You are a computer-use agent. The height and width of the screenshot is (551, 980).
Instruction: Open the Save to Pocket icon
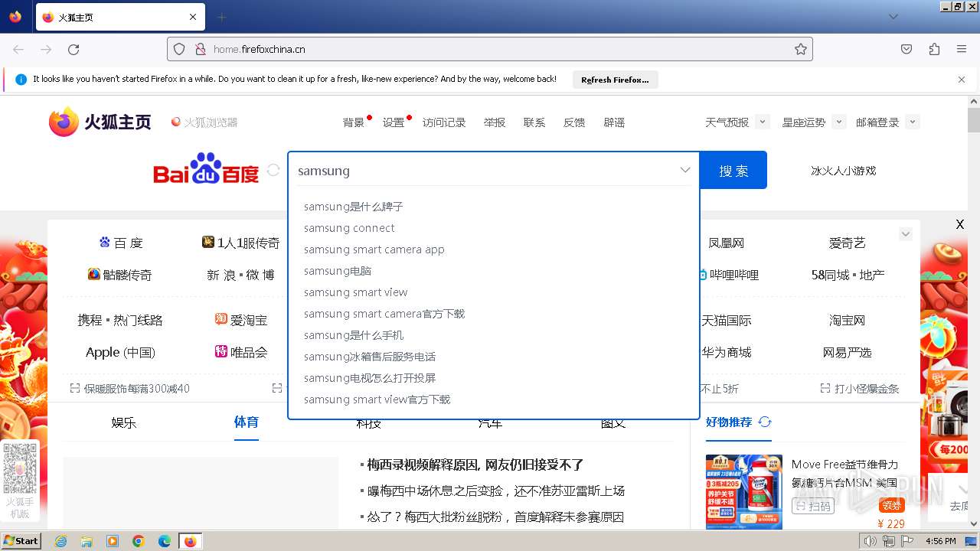tap(906, 49)
